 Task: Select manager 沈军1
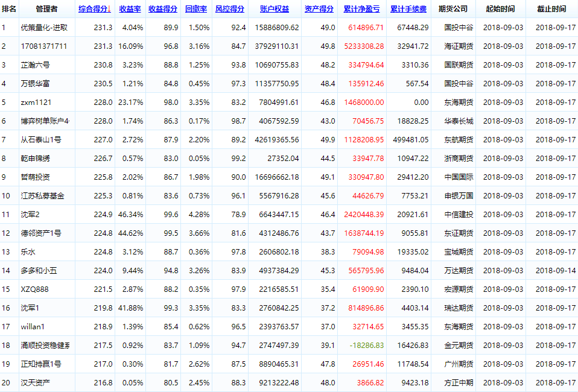click(x=30, y=308)
